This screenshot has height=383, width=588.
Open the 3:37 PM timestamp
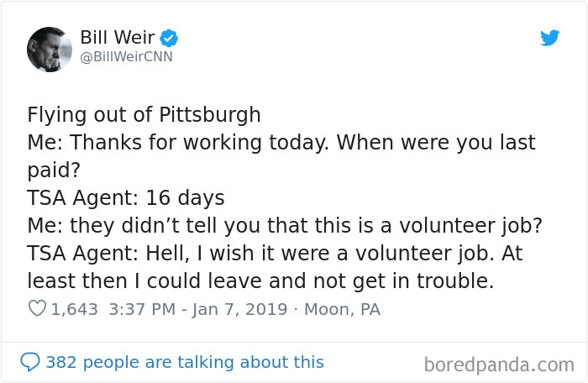[142, 309]
